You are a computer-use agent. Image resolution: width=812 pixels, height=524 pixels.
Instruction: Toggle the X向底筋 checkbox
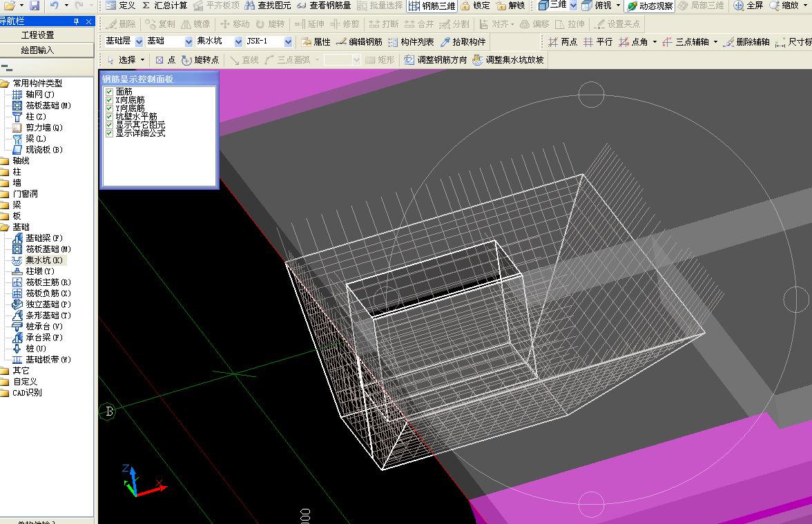point(109,100)
